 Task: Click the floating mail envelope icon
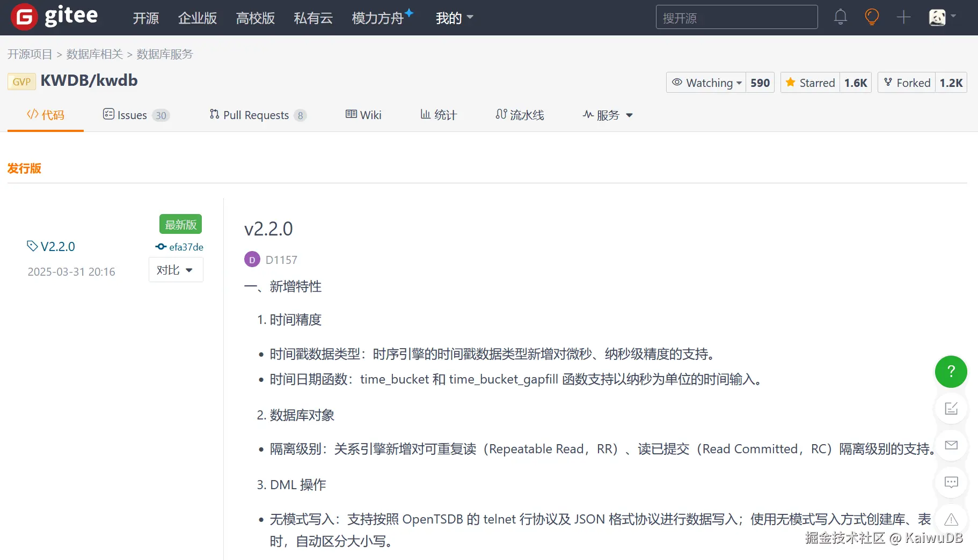pos(951,445)
